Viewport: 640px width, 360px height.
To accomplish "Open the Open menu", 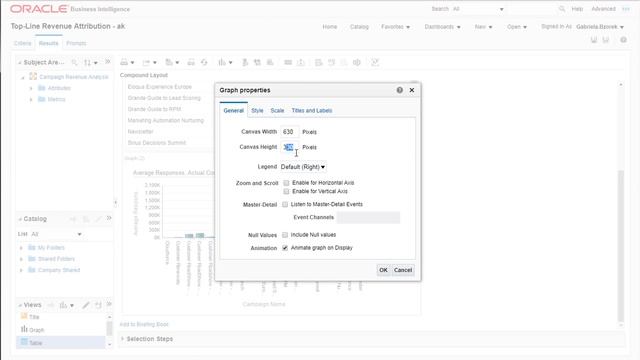I will [517, 27].
